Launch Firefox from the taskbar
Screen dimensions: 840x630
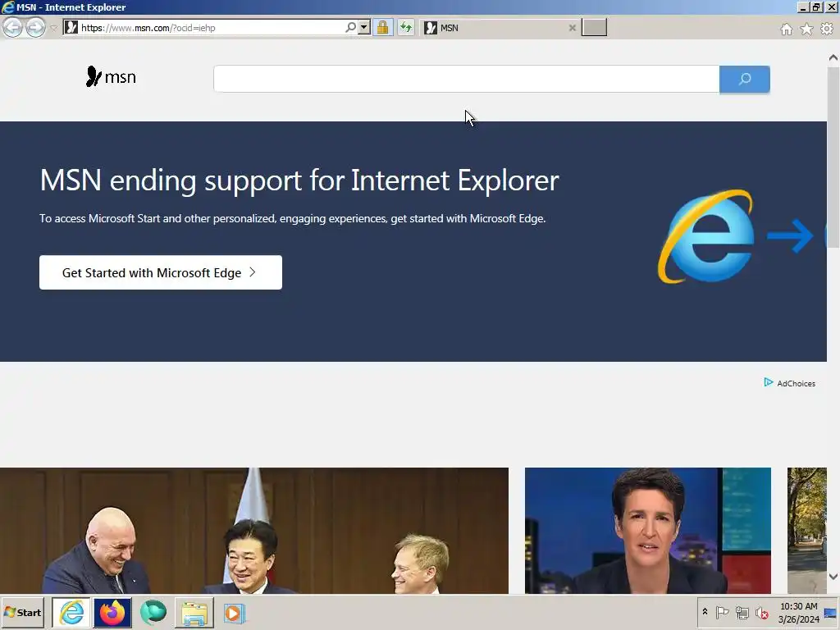click(112, 612)
